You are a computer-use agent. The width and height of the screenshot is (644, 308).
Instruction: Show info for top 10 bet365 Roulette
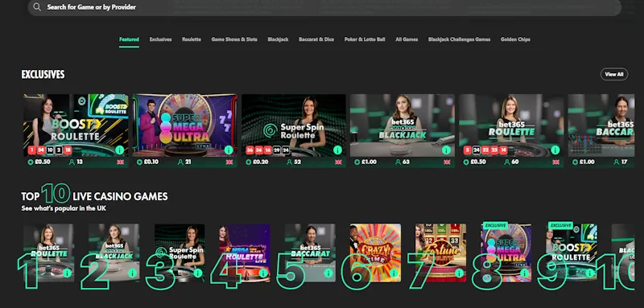coord(67,273)
